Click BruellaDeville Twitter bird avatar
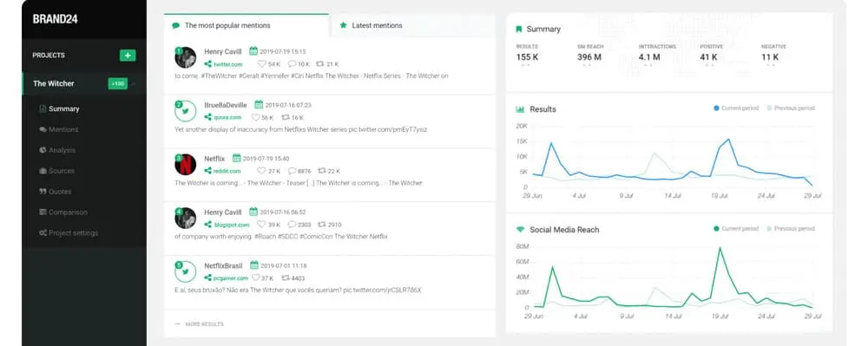The height and width of the screenshot is (346, 868). click(186, 111)
